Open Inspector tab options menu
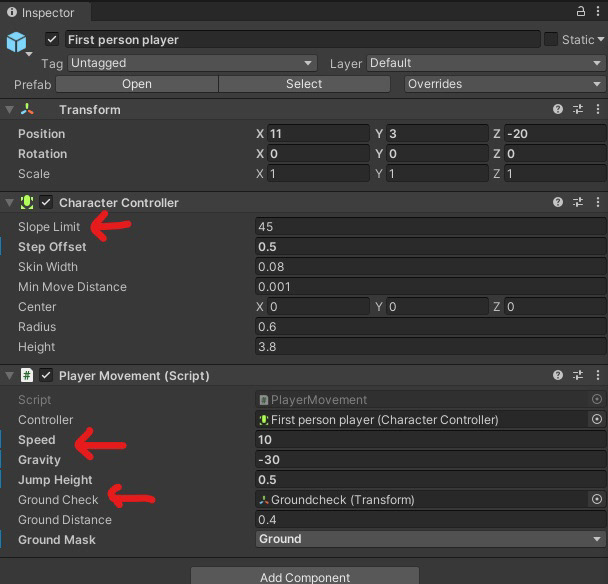608x584 pixels. tap(598, 11)
